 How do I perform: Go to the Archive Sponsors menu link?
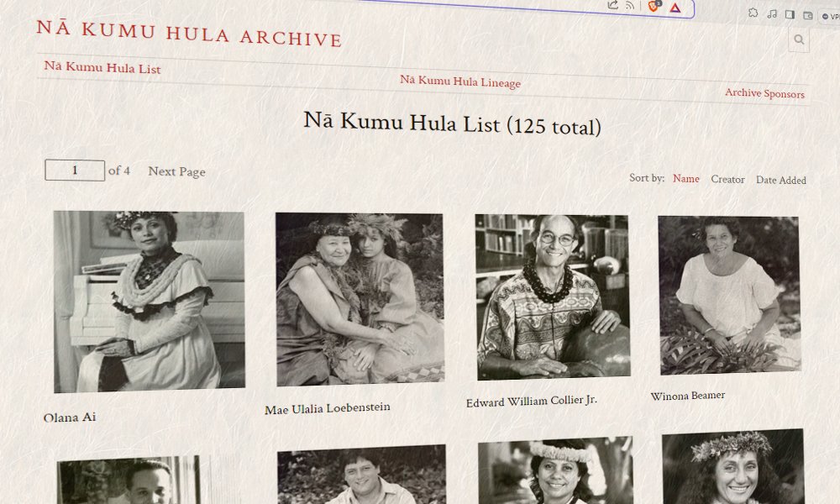click(764, 93)
